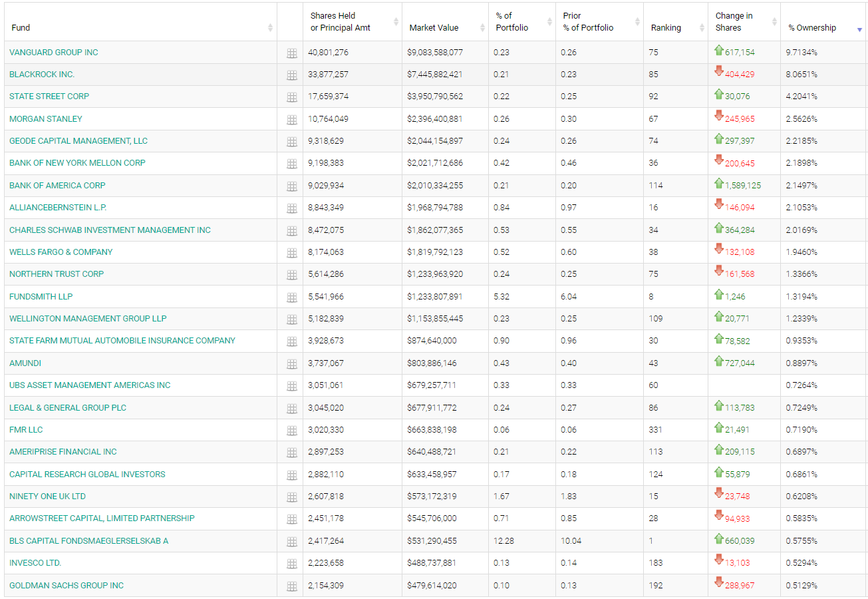Click Goldman Sachs share change 288,967
The width and height of the screenshot is (868, 599).
[740, 586]
